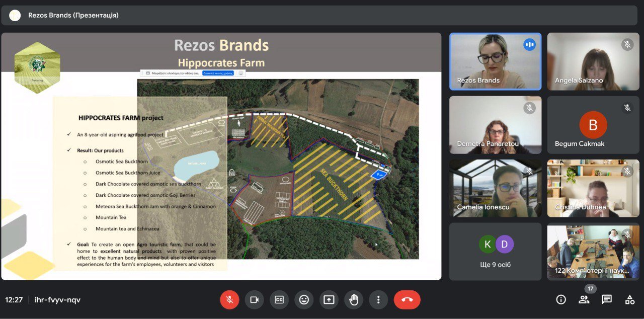This screenshot has height=319, width=644.
Task: Click muted mic icon on Camelia Ionescu tile
Action: pyautogui.click(x=529, y=171)
